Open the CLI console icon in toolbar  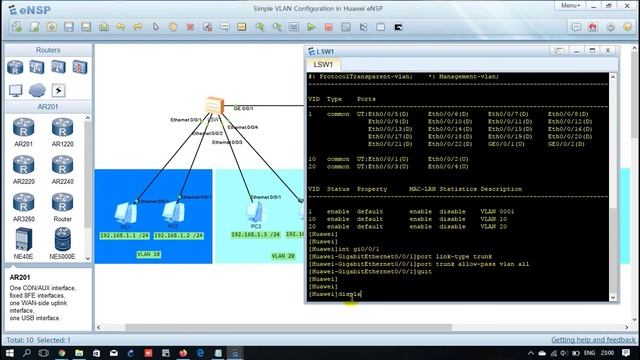(x=398, y=27)
